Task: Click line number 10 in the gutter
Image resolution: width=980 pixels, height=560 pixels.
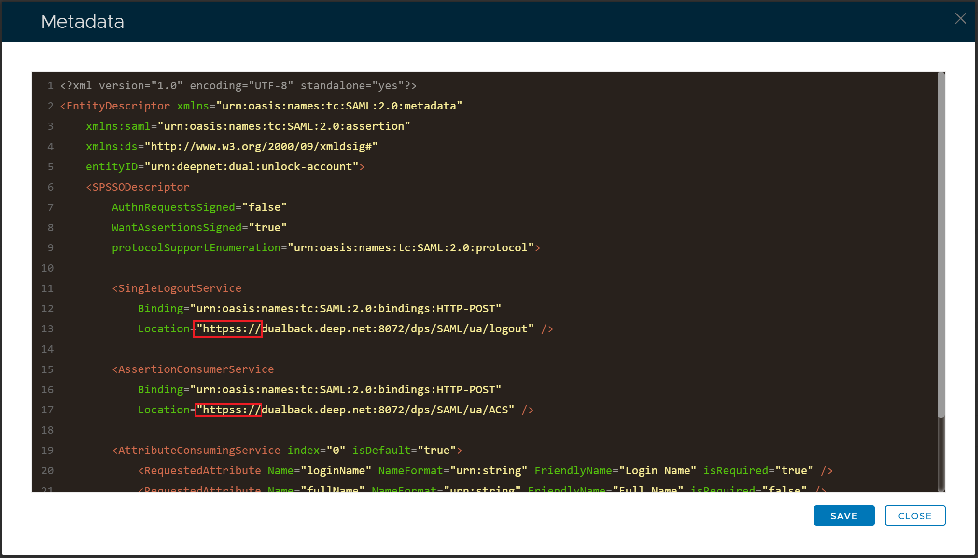Action: [47, 268]
